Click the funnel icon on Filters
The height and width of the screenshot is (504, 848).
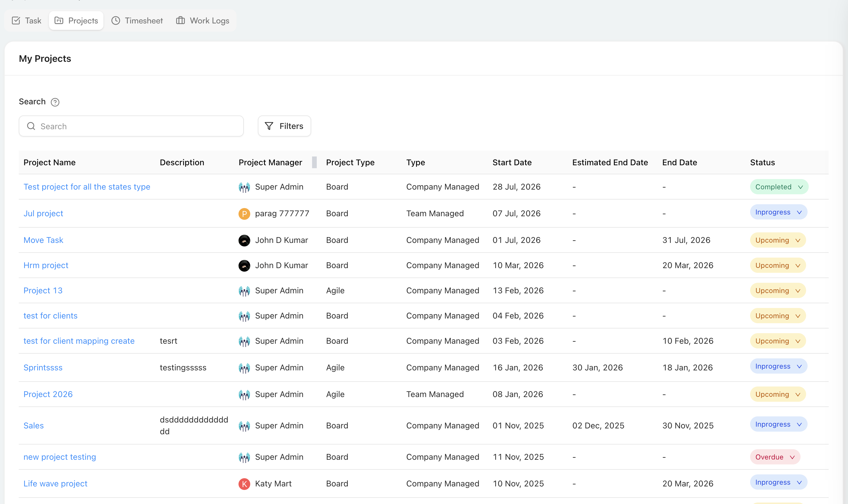269,126
